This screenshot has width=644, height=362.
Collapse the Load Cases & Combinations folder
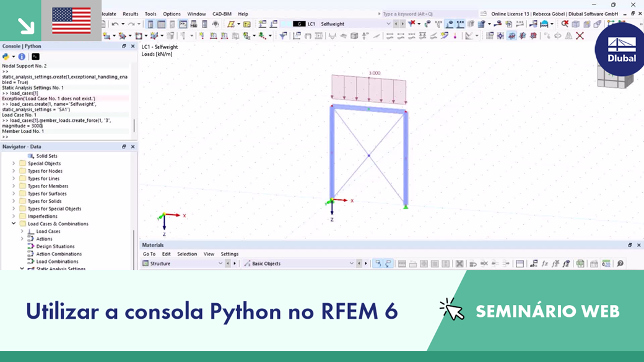(x=14, y=223)
